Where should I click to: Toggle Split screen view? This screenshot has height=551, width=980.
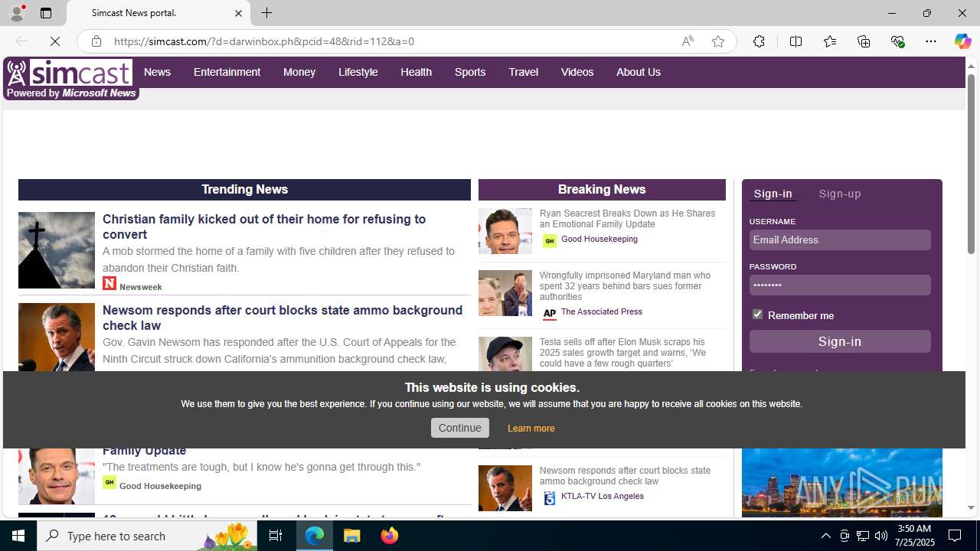(x=795, y=41)
